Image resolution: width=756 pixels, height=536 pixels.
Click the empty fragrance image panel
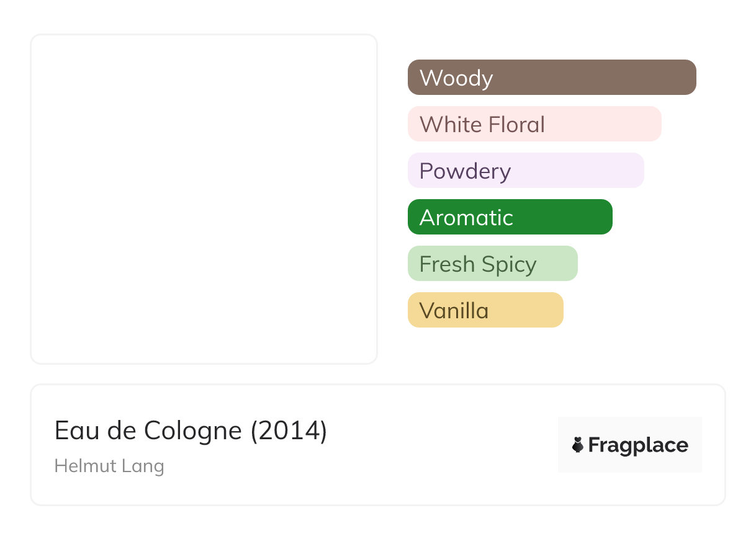pyautogui.click(x=204, y=199)
